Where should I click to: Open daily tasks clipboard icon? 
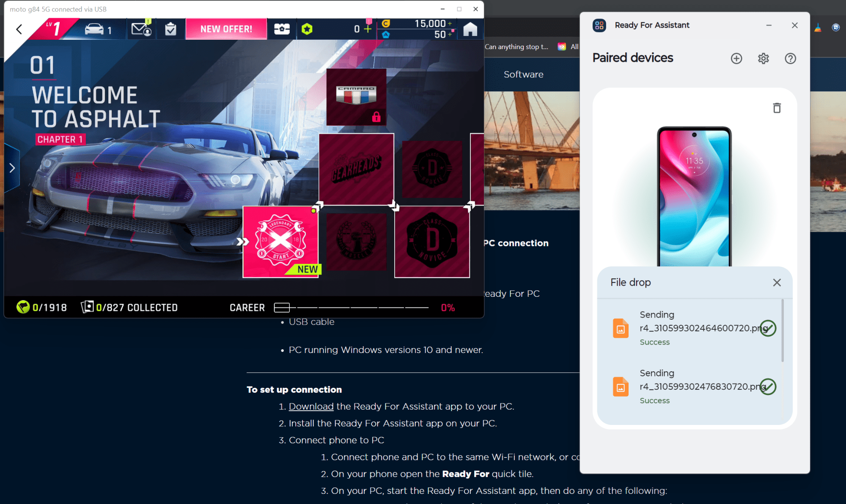[170, 29]
